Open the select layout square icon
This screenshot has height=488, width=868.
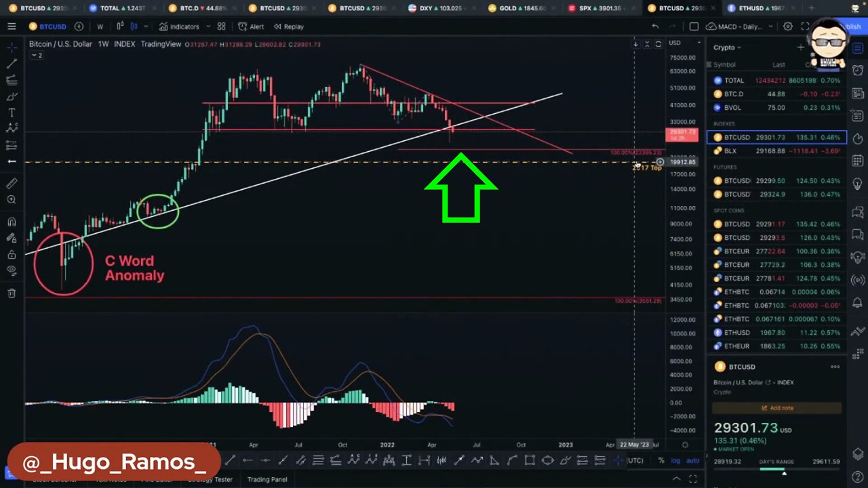coord(694,26)
